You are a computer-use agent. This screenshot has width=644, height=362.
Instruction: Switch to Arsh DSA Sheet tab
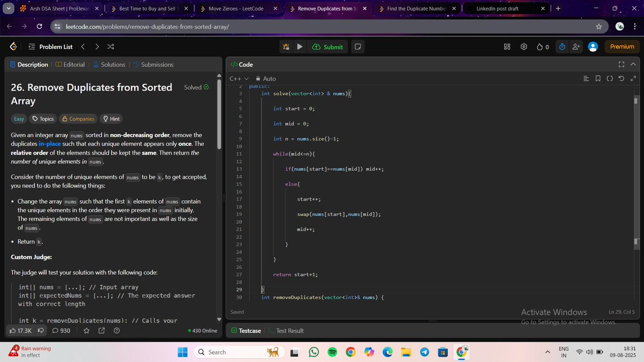[x=59, y=9]
